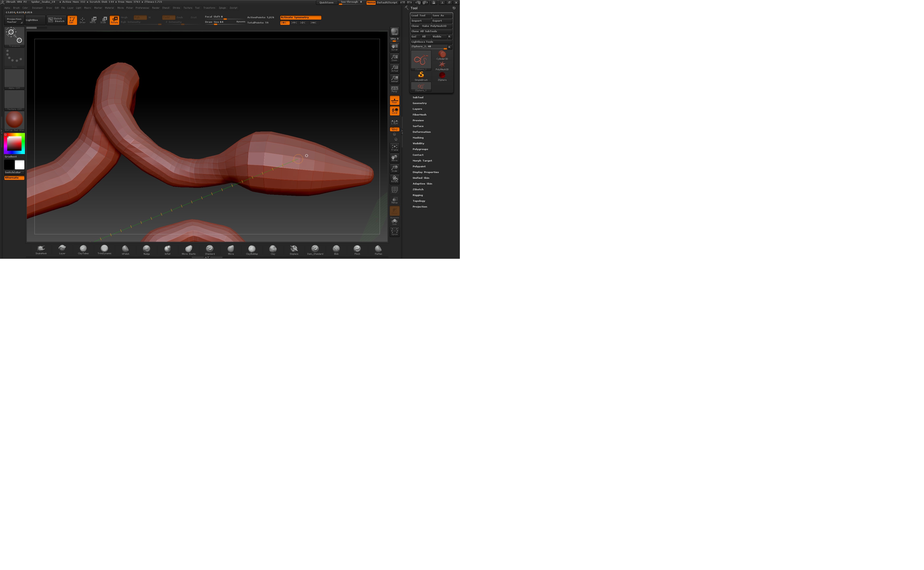This screenshot has width=924, height=570.
Task: Expand the Geometry section
Action: tap(419, 103)
